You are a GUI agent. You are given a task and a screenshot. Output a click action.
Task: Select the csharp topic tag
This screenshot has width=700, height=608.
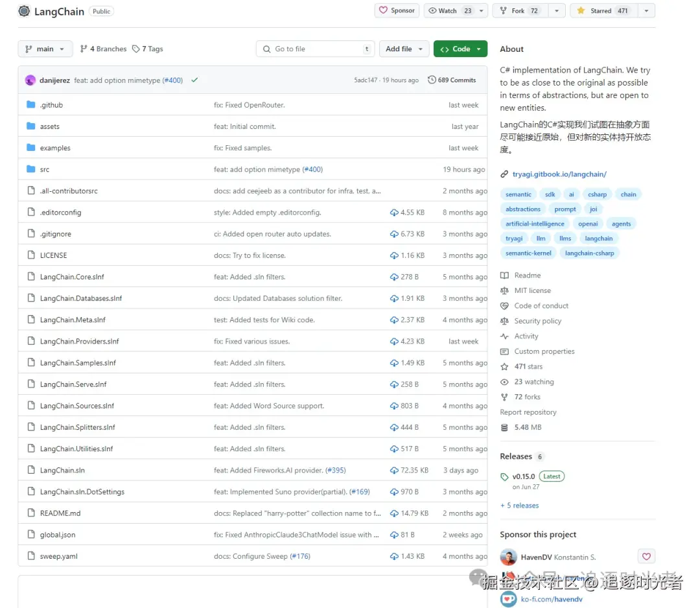pyautogui.click(x=597, y=194)
